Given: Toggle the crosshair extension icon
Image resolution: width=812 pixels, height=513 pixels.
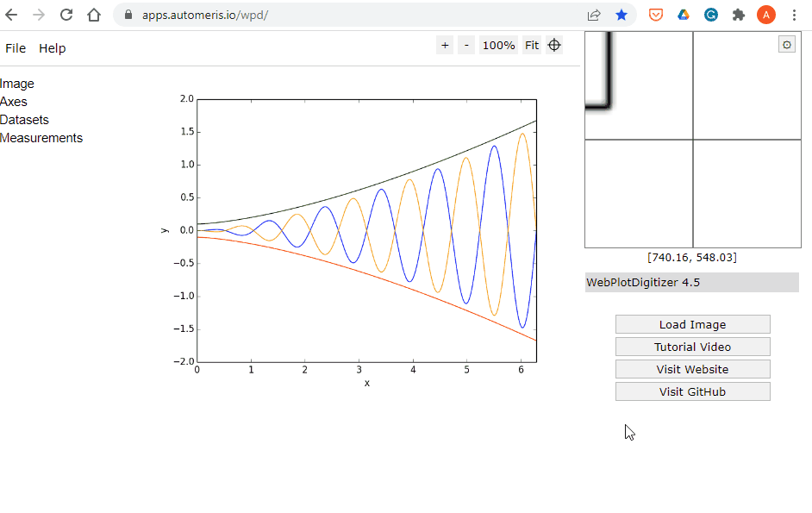Looking at the screenshot, I should (554, 46).
